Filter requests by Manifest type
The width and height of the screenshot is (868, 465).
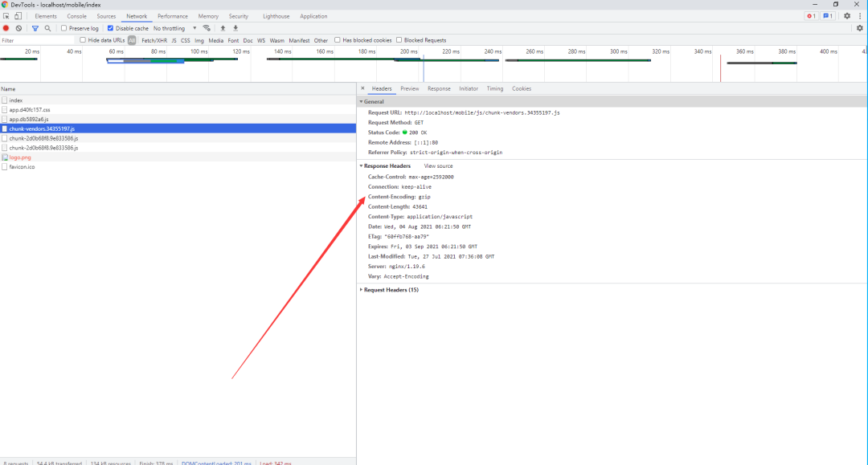click(299, 40)
